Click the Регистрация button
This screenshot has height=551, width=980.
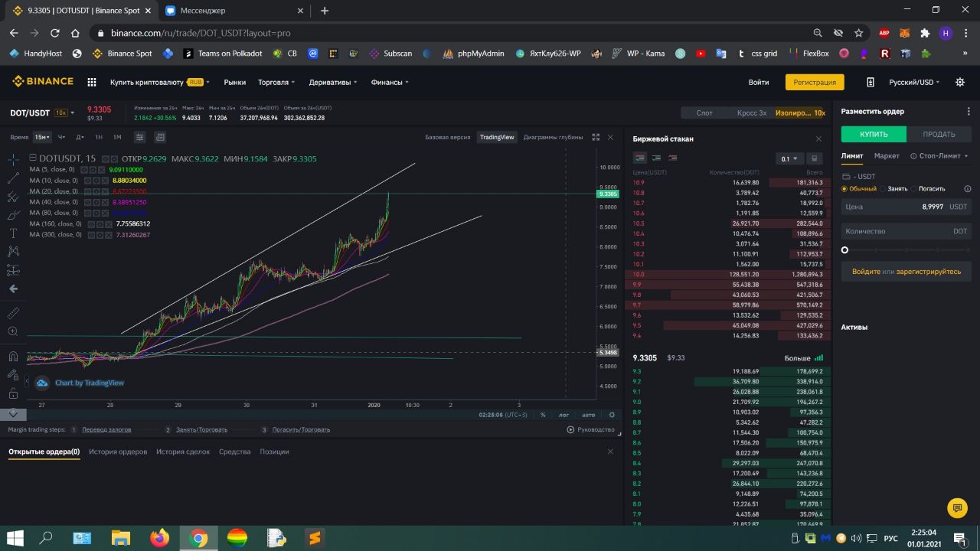pyautogui.click(x=815, y=82)
